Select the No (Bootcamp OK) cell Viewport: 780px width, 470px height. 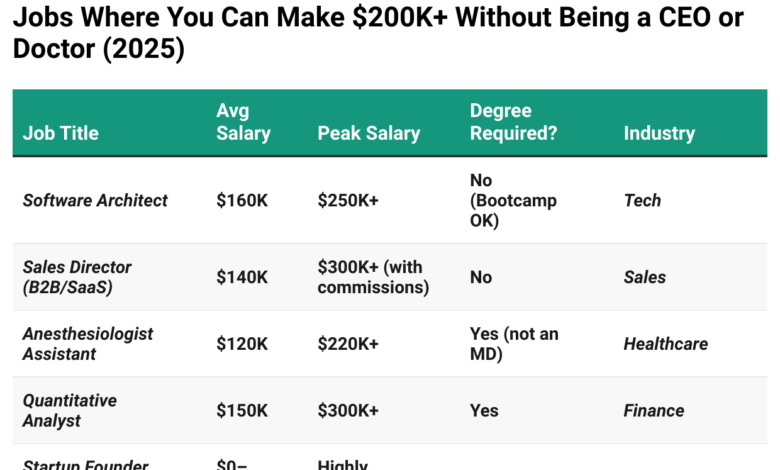pos(513,200)
